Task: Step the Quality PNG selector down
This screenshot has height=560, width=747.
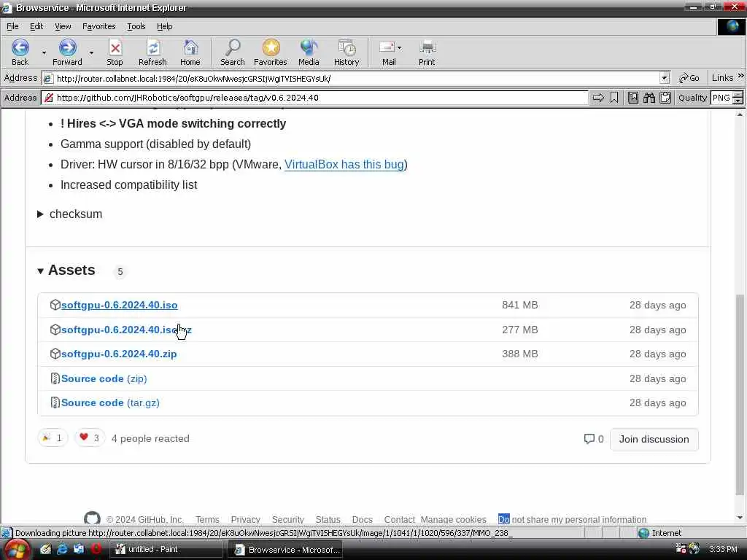Action: click(738, 101)
